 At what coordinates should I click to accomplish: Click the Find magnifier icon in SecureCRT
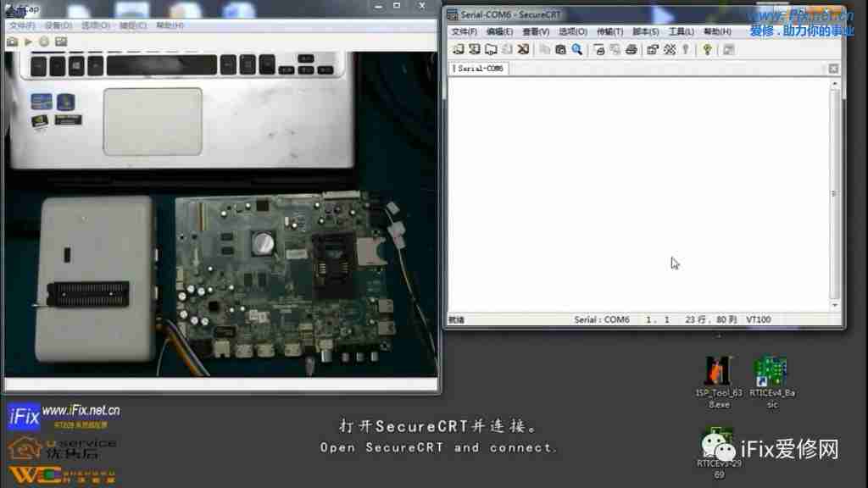(x=577, y=50)
